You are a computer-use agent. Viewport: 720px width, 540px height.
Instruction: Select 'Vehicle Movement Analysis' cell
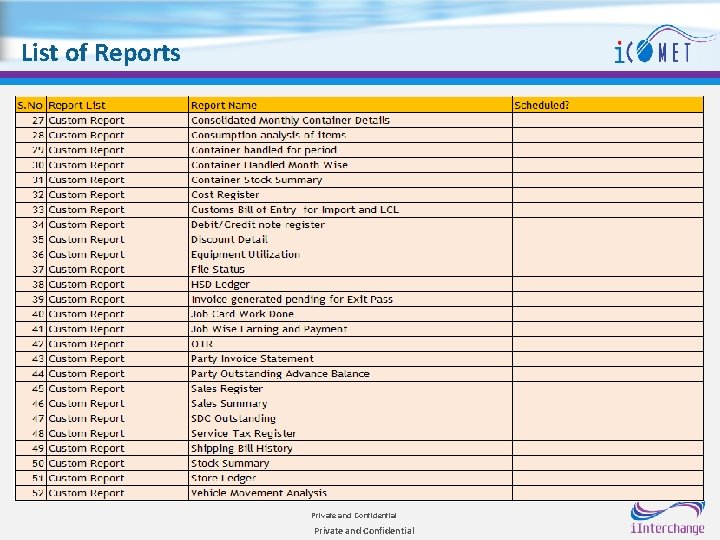(350, 493)
